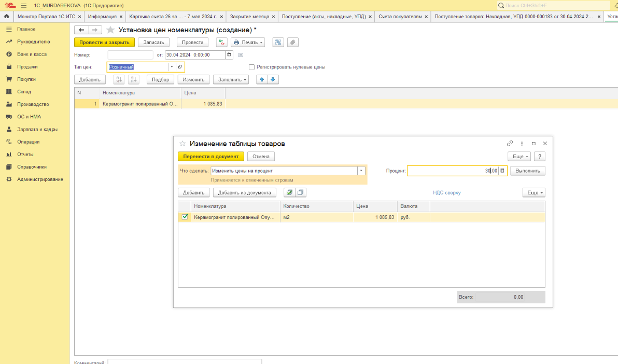
Task: Open calendar picker next to date field
Action: click(229, 55)
